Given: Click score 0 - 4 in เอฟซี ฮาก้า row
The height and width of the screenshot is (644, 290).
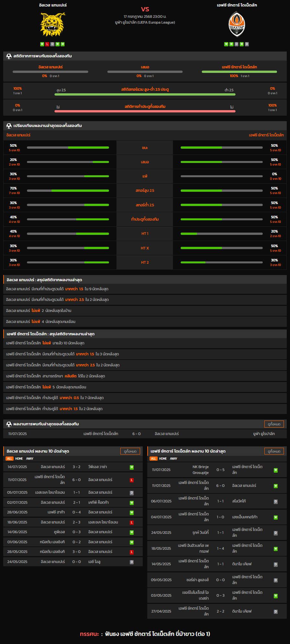Looking at the screenshot, I should pyautogui.click(x=77, y=512).
